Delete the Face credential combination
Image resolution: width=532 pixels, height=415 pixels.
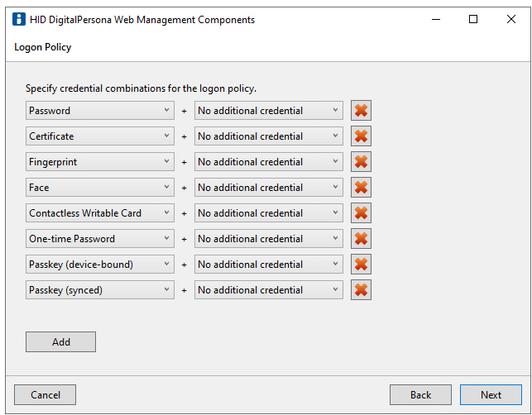click(x=361, y=188)
